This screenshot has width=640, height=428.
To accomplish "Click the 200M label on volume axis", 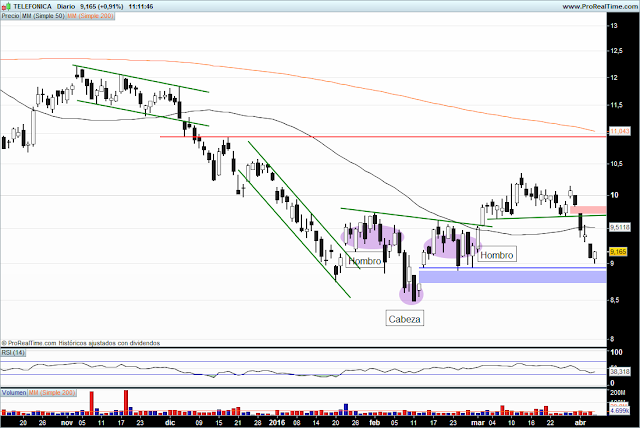I will click(618, 393).
